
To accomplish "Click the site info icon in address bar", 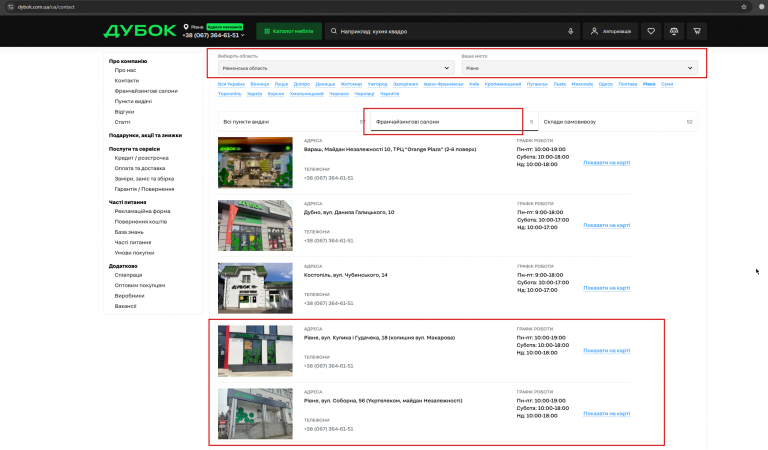I will tap(10, 7).
